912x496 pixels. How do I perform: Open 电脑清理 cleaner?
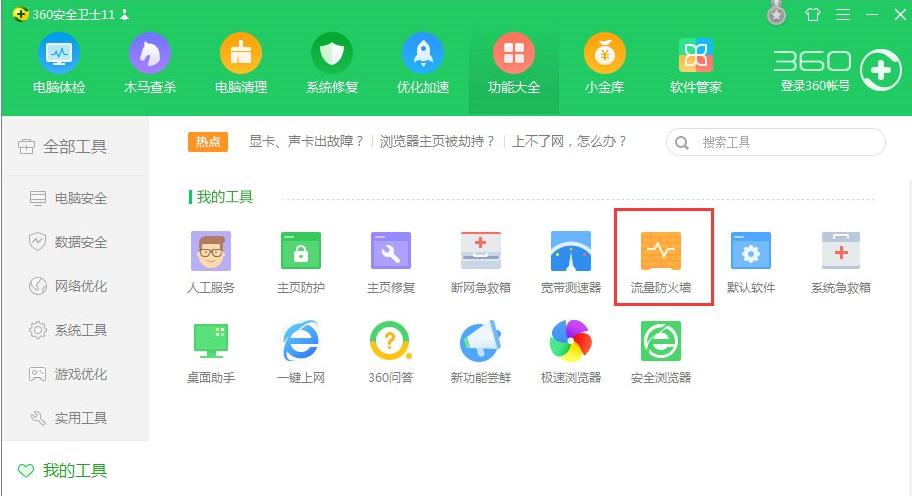[241, 64]
